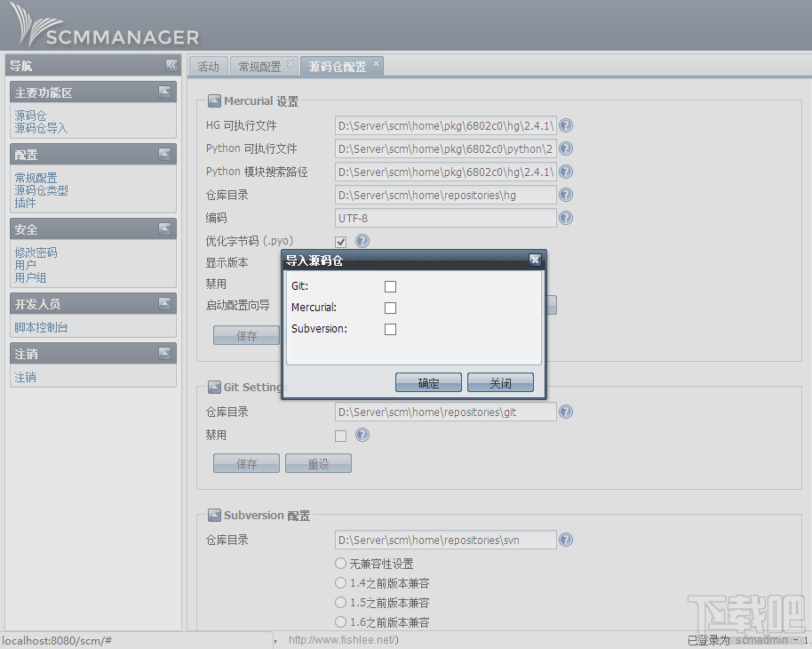Open help for Python 模块搜索路径 field
Screen dimensions: 812x649
click(x=566, y=172)
